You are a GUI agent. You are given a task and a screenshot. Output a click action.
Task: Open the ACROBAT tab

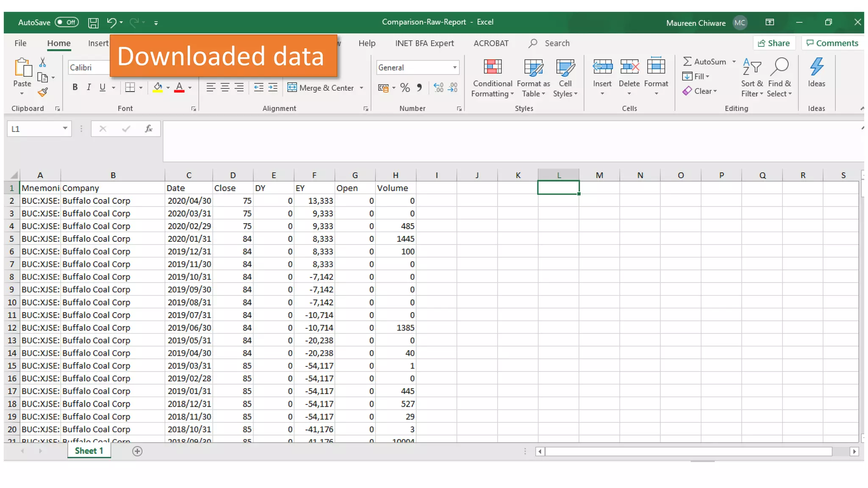(491, 43)
